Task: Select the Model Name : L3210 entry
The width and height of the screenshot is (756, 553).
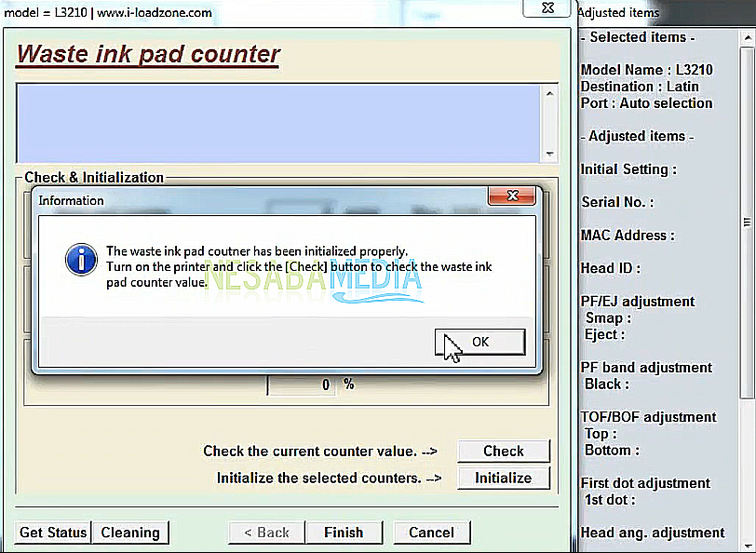Action: click(646, 70)
